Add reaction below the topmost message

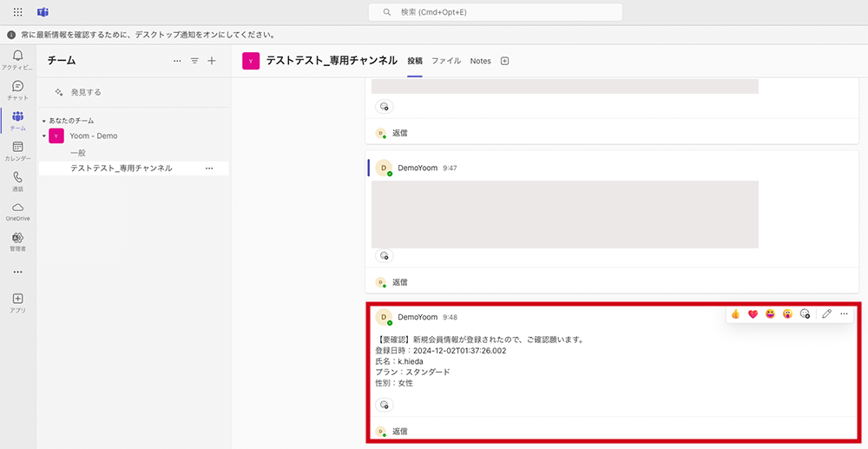coord(385,106)
